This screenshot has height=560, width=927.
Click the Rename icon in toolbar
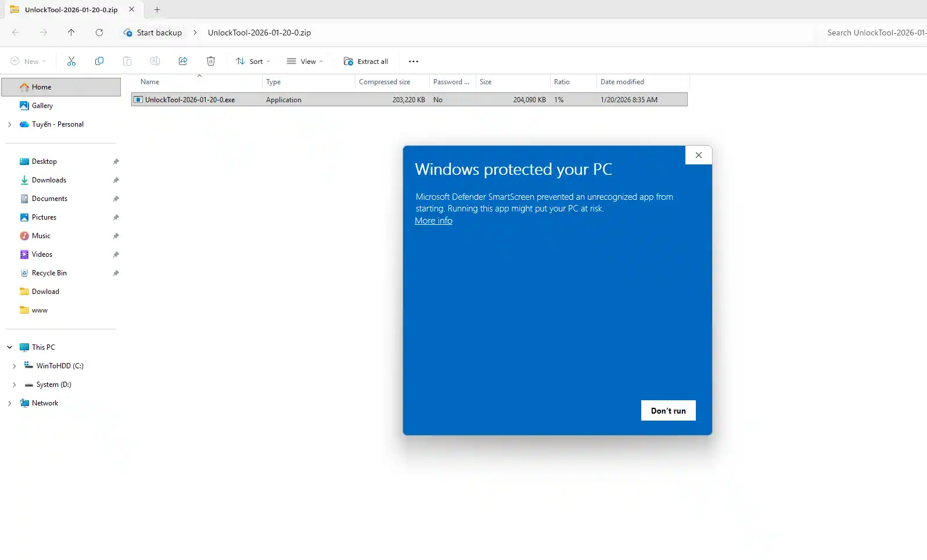click(x=155, y=62)
